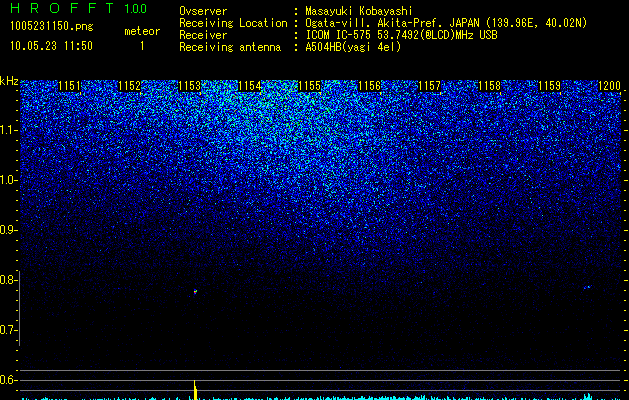This screenshot has width=629, height=400.
Task: Click the 1151 time marker
Action: (x=69, y=86)
